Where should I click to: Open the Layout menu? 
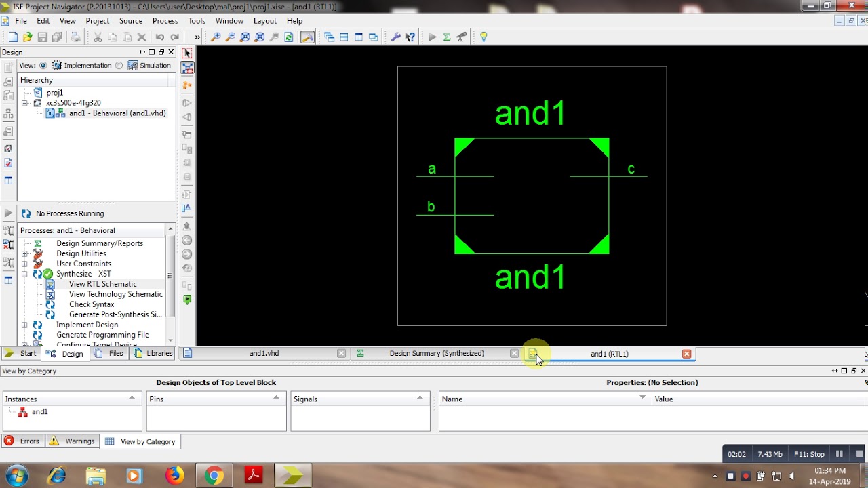pyautogui.click(x=265, y=21)
